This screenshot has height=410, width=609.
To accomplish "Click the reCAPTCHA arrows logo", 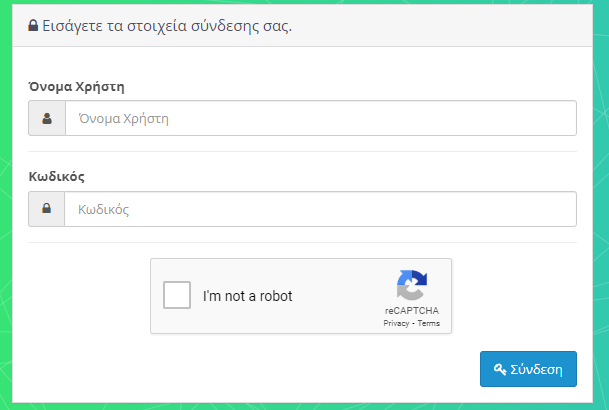I will click(x=412, y=285).
